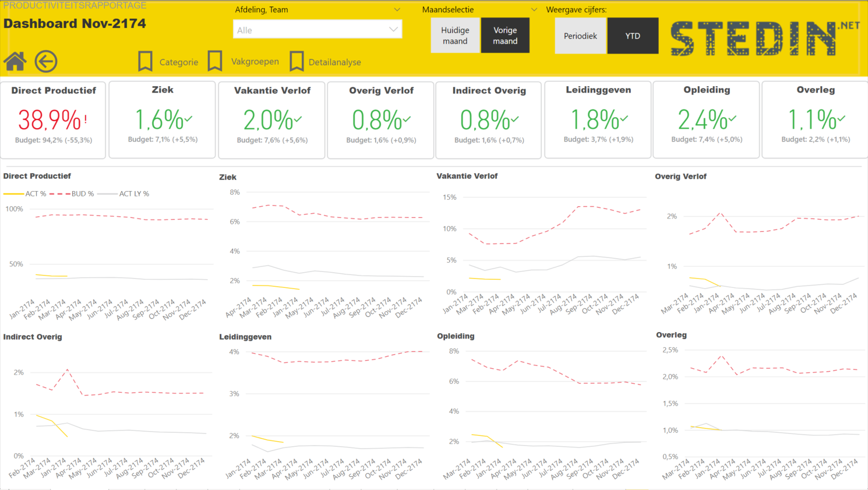Select the Indirect Overig line chart title

(33, 337)
